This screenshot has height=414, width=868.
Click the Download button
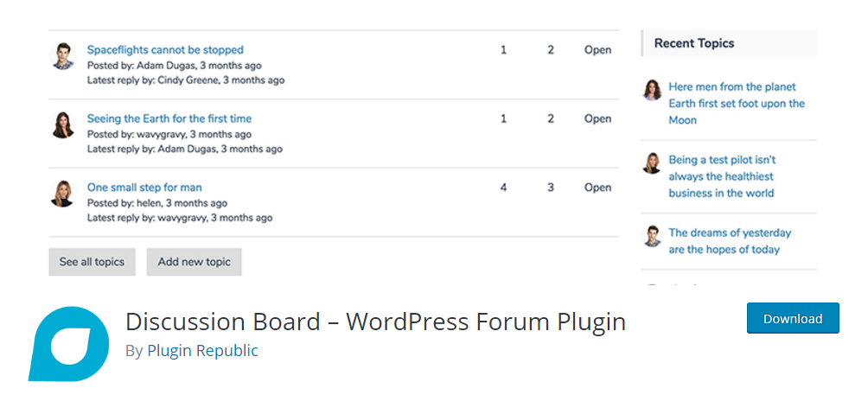point(793,318)
